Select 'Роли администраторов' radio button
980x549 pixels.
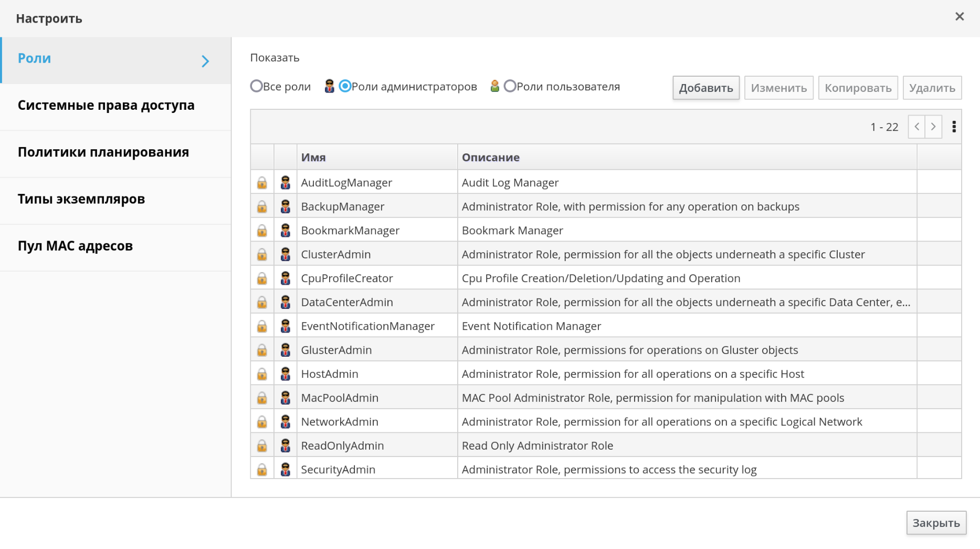345,86
